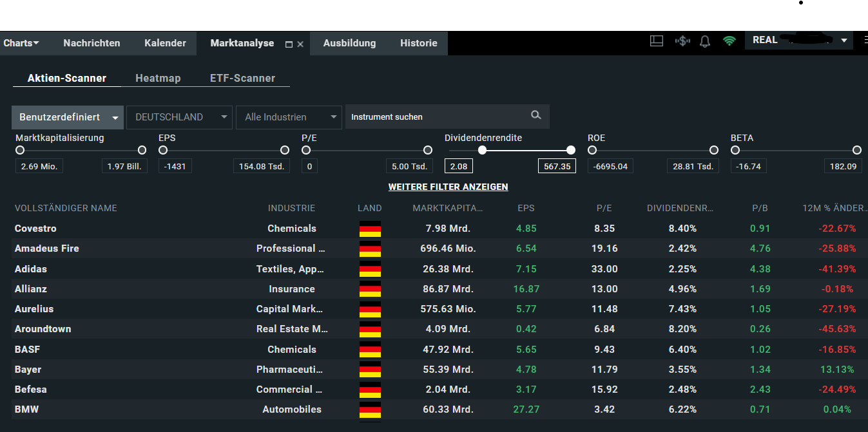Click the Aurelius market cap 575.63 Mio.

click(448, 309)
